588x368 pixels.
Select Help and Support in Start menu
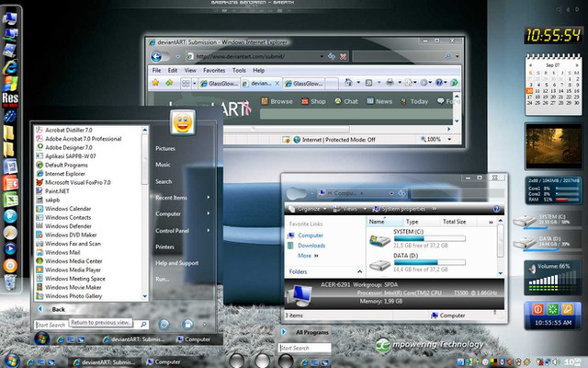point(177,263)
